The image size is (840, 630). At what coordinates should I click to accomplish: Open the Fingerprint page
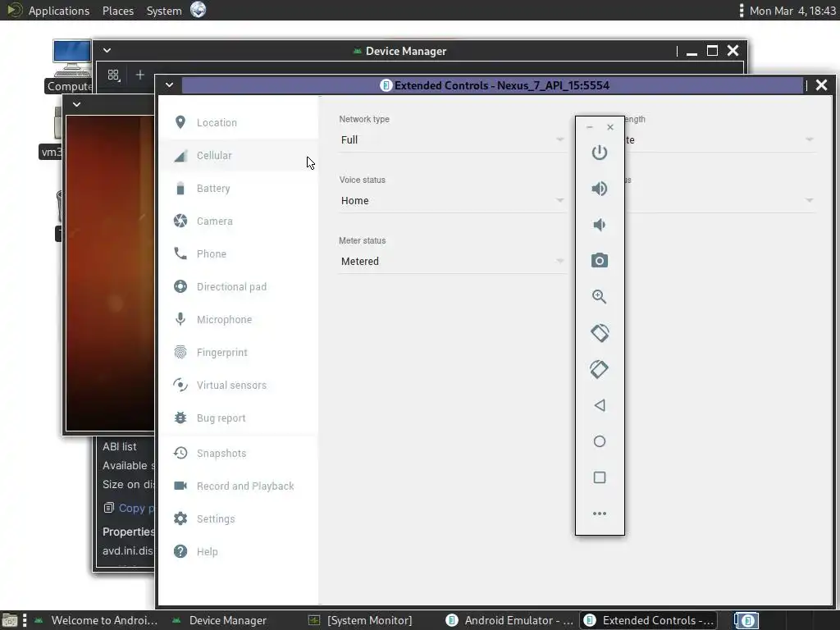[239, 353]
